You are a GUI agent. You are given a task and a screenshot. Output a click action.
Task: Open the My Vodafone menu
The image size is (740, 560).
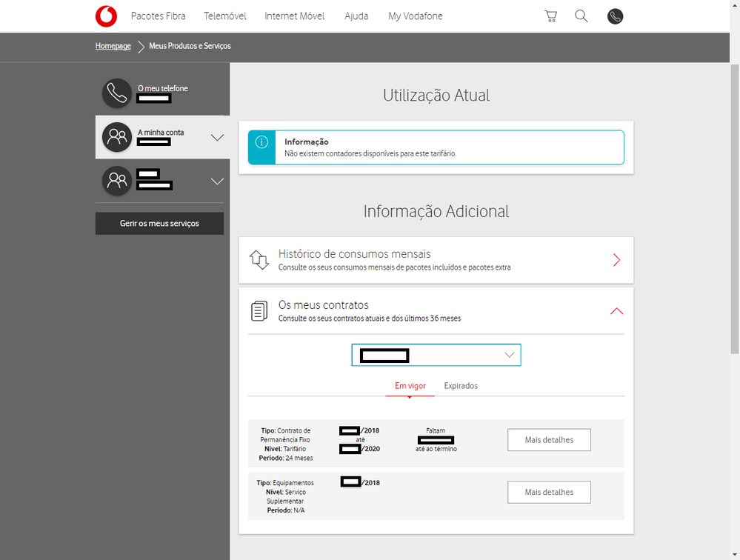click(416, 16)
